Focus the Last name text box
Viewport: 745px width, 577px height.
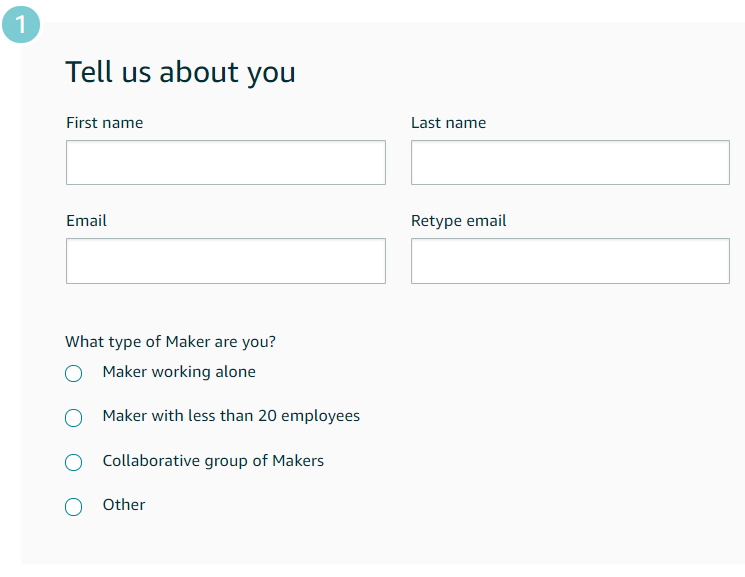[x=570, y=162]
